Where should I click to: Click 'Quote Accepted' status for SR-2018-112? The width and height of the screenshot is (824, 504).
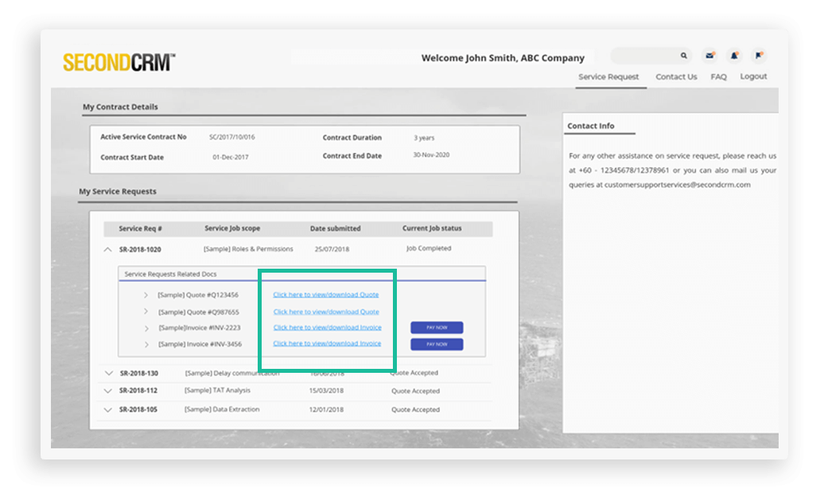point(415,391)
